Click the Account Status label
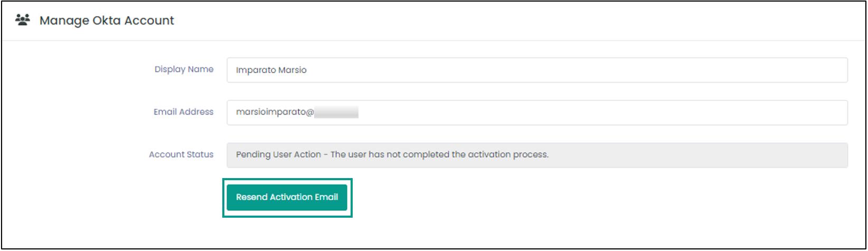This screenshot has height=251, width=868. pyautogui.click(x=181, y=155)
